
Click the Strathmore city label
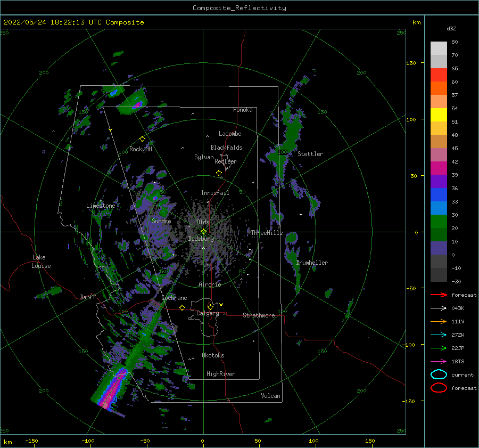pos(259,315)
